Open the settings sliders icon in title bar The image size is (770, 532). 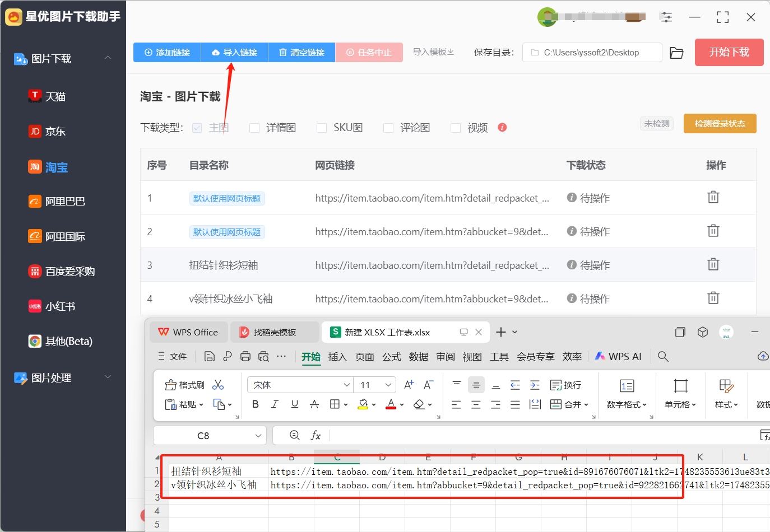(666, 17)
